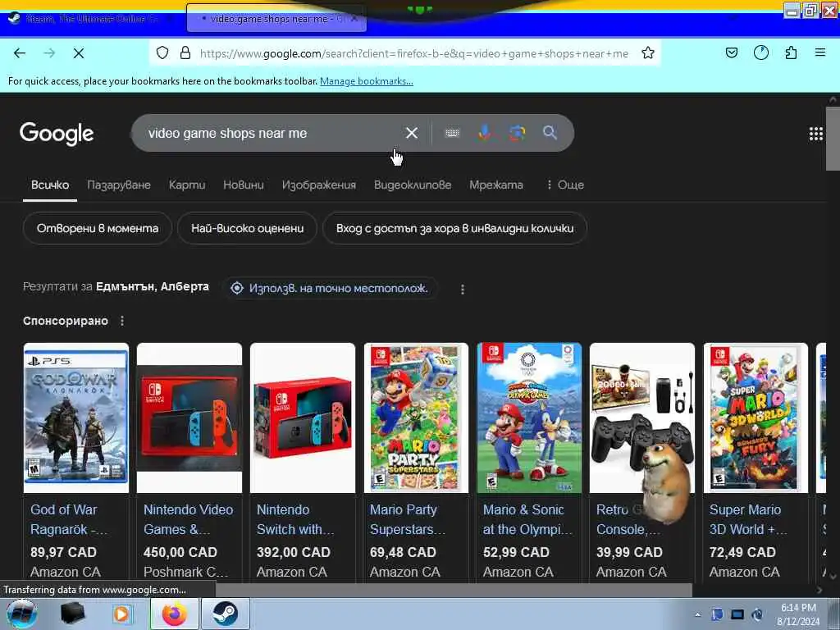The height and width of the screenshot is (630, 840).
Task: Open the extensions puzzle icon
Action: click(x=791, y=52)
